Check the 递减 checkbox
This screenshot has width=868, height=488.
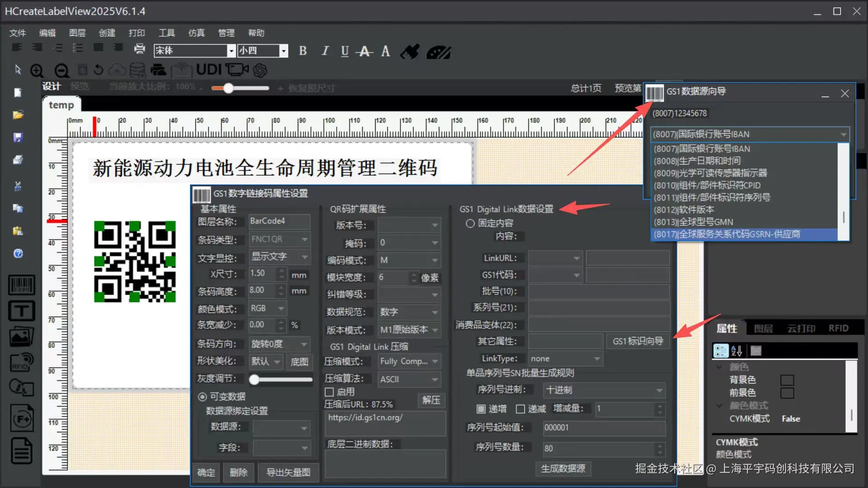click(520, 409)
